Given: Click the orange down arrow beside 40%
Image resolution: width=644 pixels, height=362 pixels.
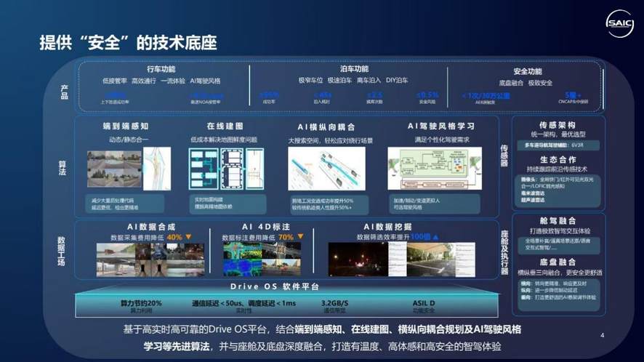Looking at the screenshot, I should click(x=188, y=237).
